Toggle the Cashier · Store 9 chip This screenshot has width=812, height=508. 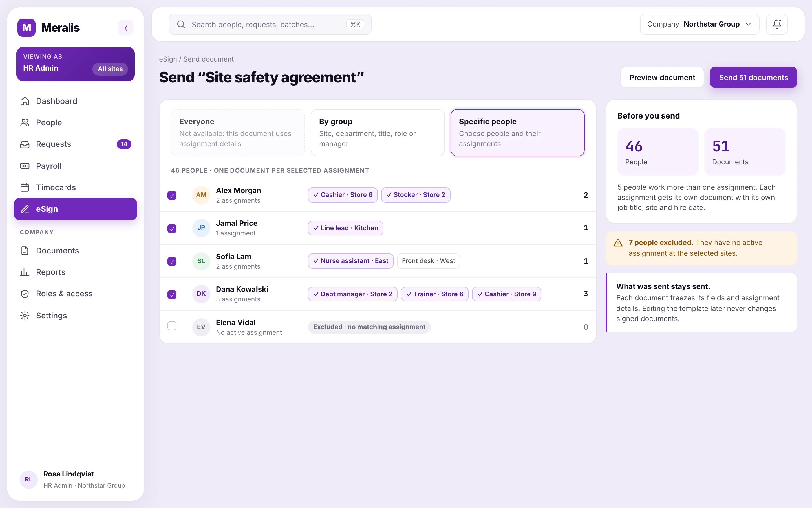pyautogui.click(x=506, y=294)
